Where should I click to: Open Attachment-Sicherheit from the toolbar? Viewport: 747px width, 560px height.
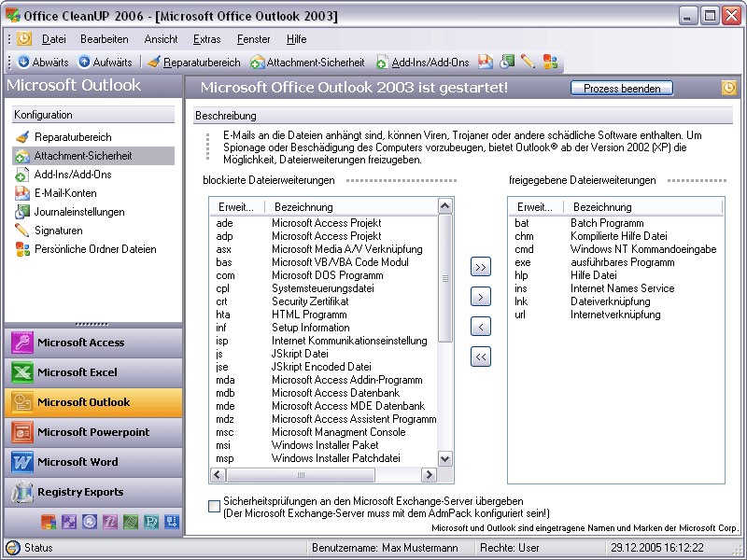tap(308, 62)
